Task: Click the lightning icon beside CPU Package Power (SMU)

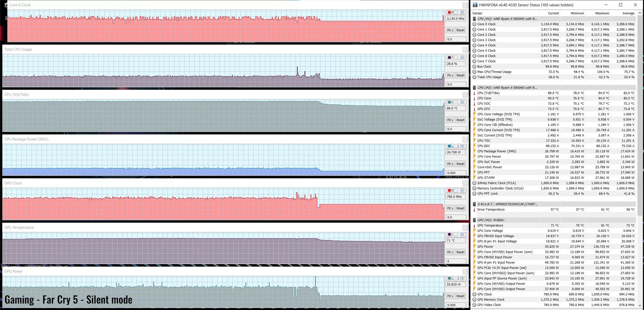Action: [x=474, y=151]
